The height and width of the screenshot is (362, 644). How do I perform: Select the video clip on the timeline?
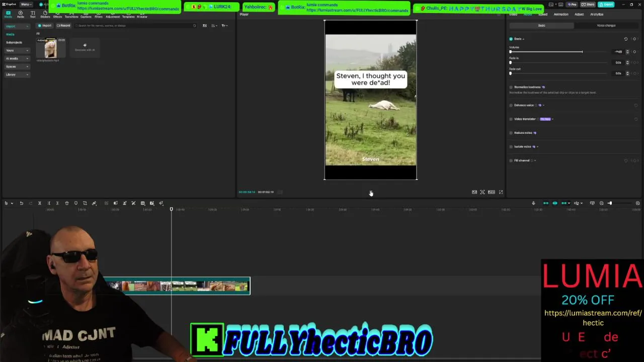177,286
